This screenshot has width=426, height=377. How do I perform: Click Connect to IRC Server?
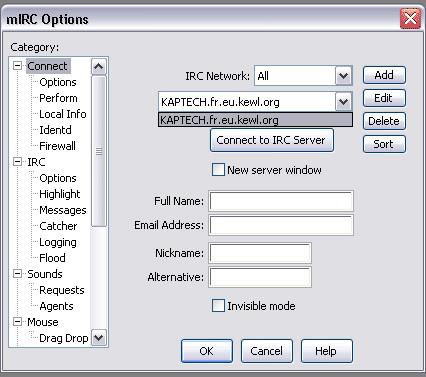tap(272, 140)
